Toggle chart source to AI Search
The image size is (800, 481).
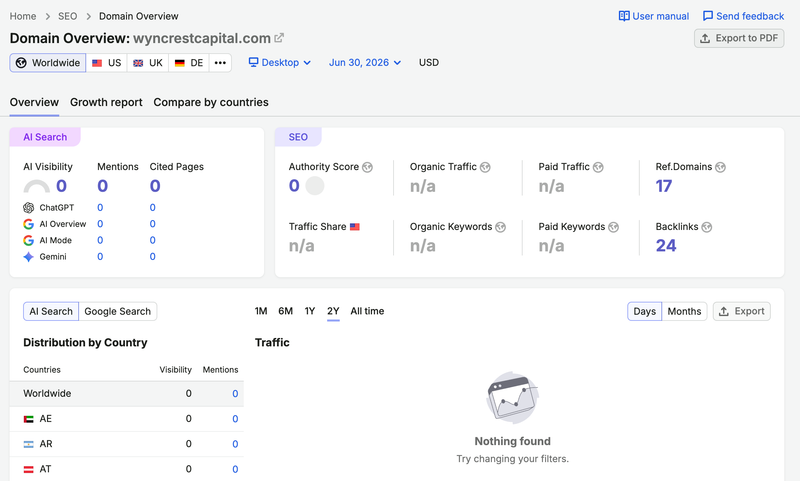[x=51, y=311]
